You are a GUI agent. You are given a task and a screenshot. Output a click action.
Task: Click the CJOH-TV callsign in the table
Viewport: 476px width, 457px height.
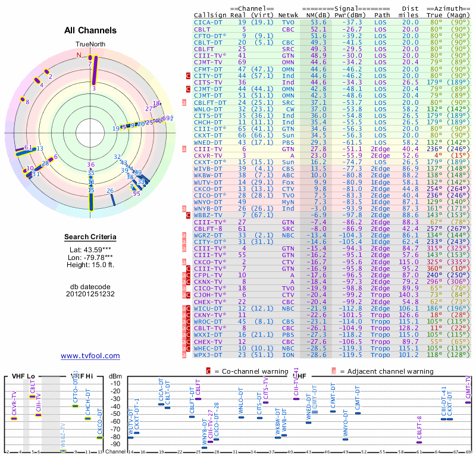(x=210, y=295)
